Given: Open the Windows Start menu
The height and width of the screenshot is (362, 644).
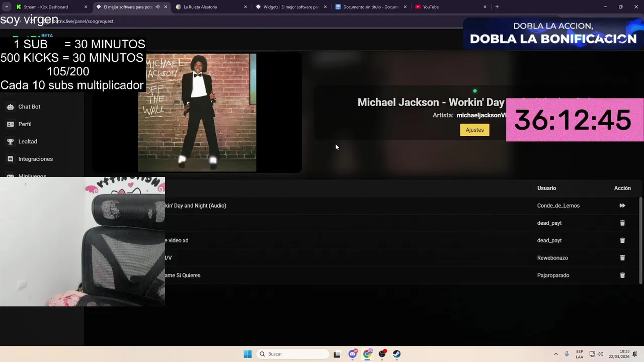Looking at the screenshot, I should click(x=248, y=354).
